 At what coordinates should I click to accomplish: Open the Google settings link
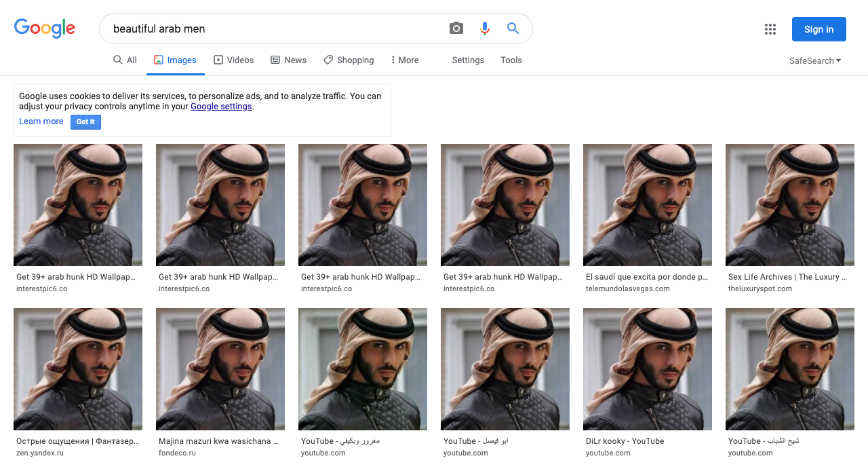[x=221, y=107]
